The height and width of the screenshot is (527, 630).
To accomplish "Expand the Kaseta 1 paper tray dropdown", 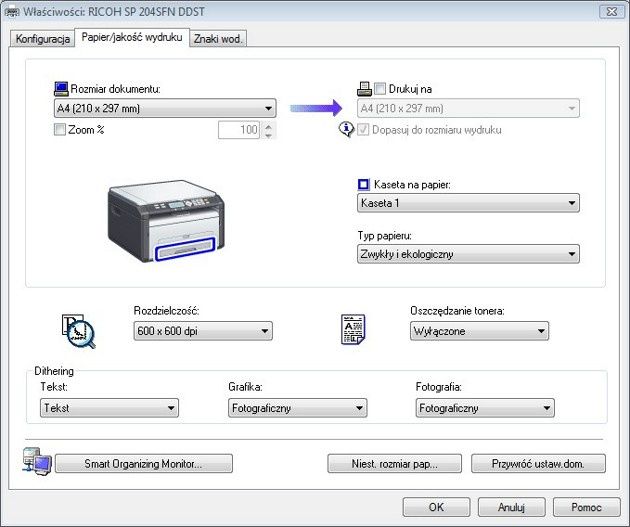I will point(468,203).
